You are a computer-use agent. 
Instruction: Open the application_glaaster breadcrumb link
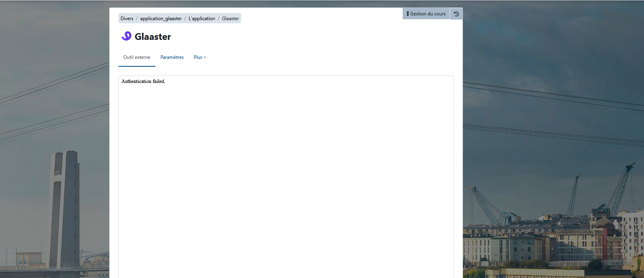coord(161,19)
